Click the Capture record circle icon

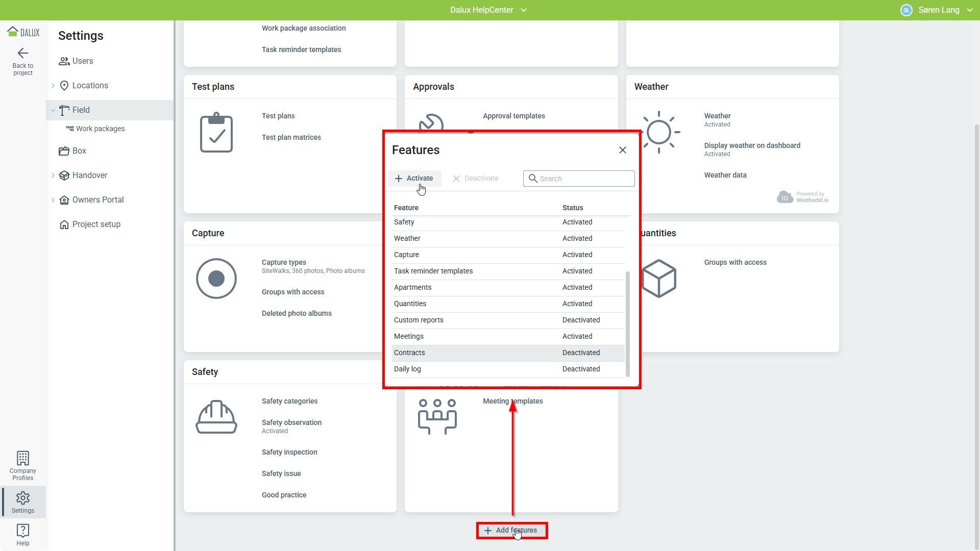(216, 279)
